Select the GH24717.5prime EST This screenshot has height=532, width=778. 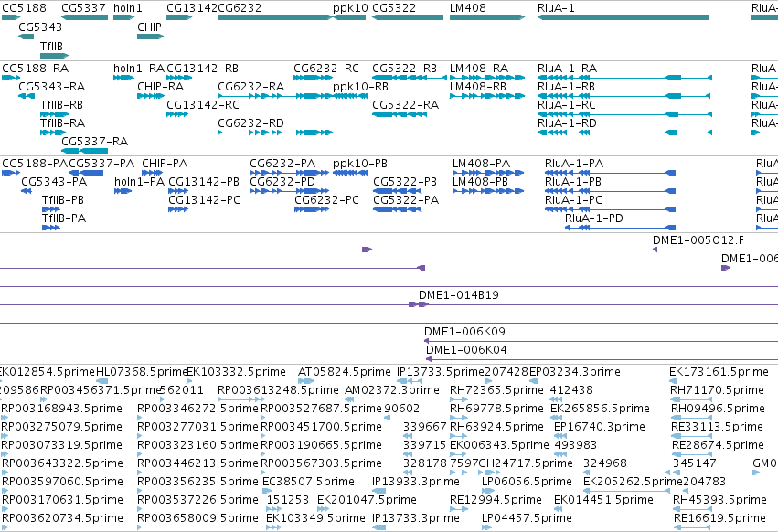click(490, 473)
